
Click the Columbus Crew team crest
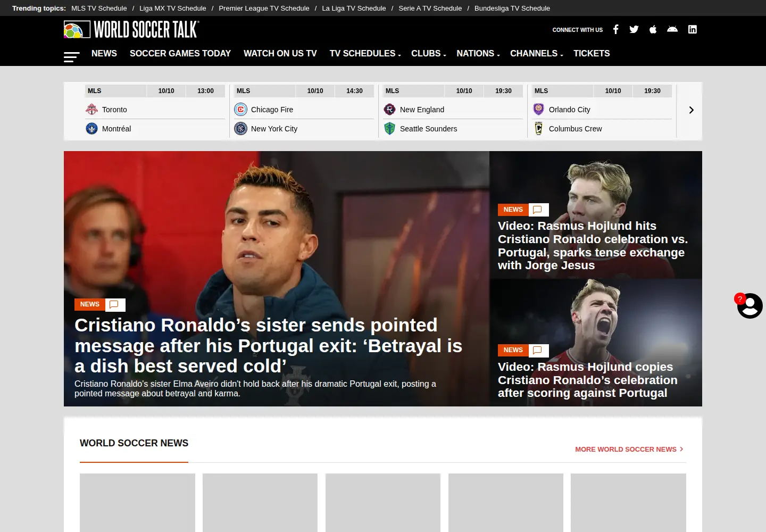[x=539, y=129]
